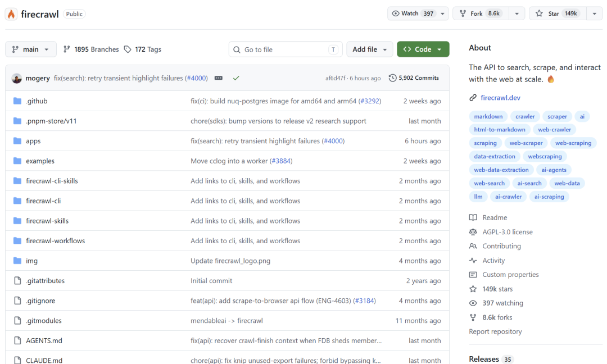The width and height of the screenshot is (607, 364).
Task: Click the star icon in the Star button
Action: pyautogui.click(x=539, y=13)
